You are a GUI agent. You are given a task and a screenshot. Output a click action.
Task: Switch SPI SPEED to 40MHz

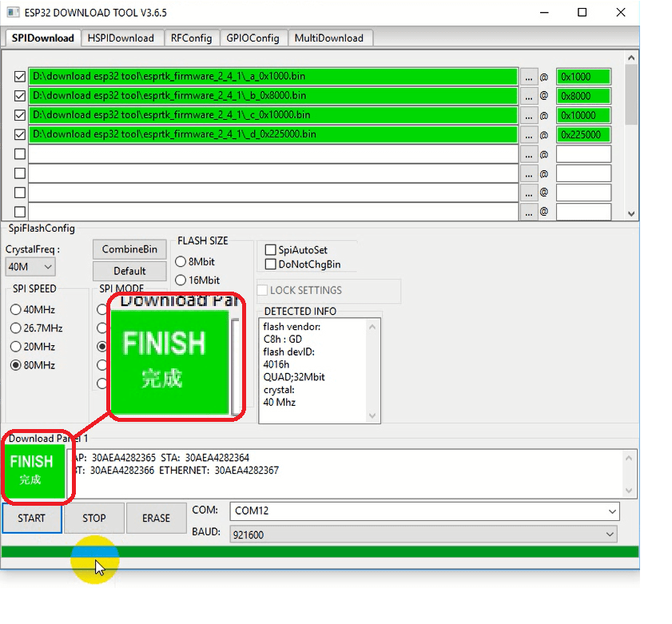pyautogui.click(x=15, y=310)
